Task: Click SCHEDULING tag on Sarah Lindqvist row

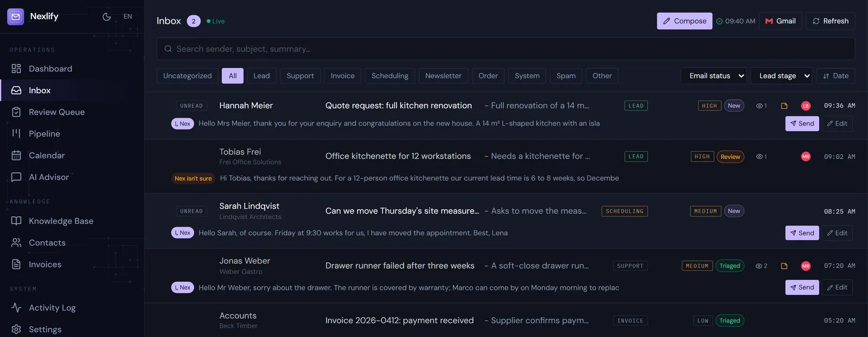Action: (624, 211)
